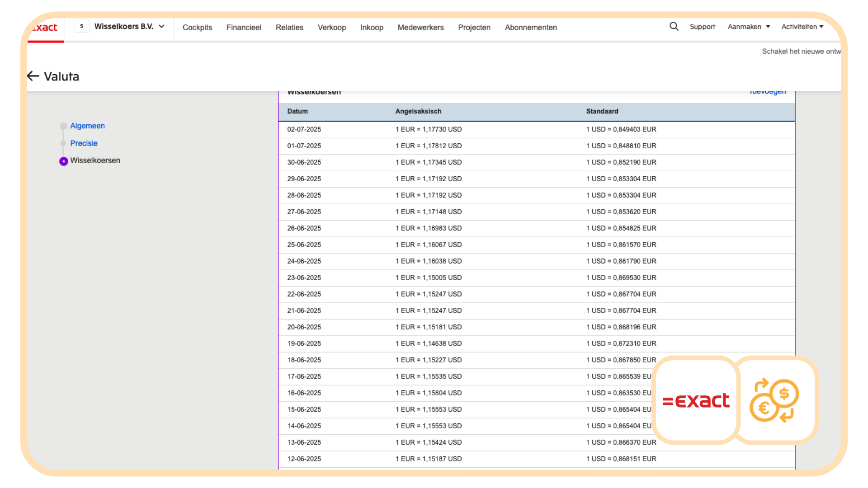
Task: Click the 1 USD = 0,852190 EUR value
Action: pyautogui.click(x=621, y=162)
